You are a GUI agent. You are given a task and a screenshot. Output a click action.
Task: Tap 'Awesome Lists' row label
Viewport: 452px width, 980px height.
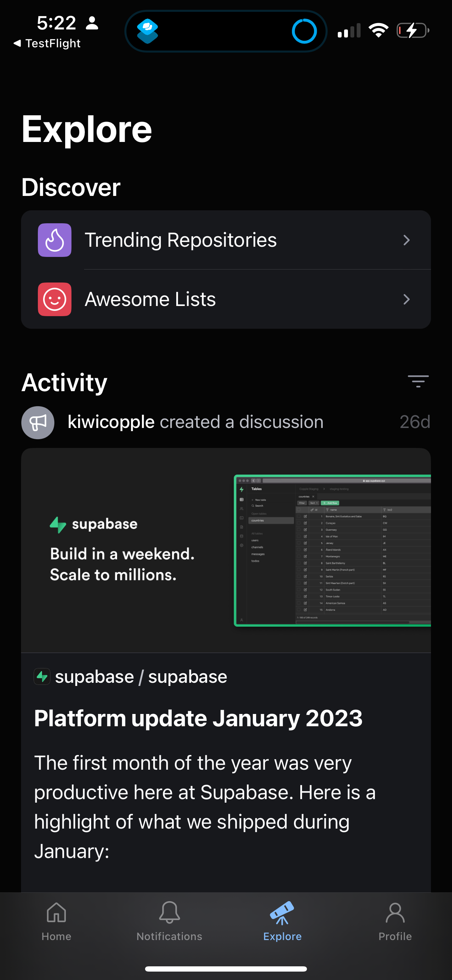[150, 299]
